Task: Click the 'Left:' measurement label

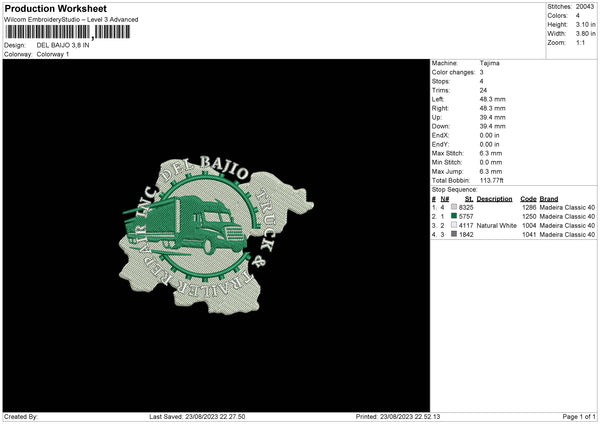Action: pyautogui.click(x=438, y=99)
